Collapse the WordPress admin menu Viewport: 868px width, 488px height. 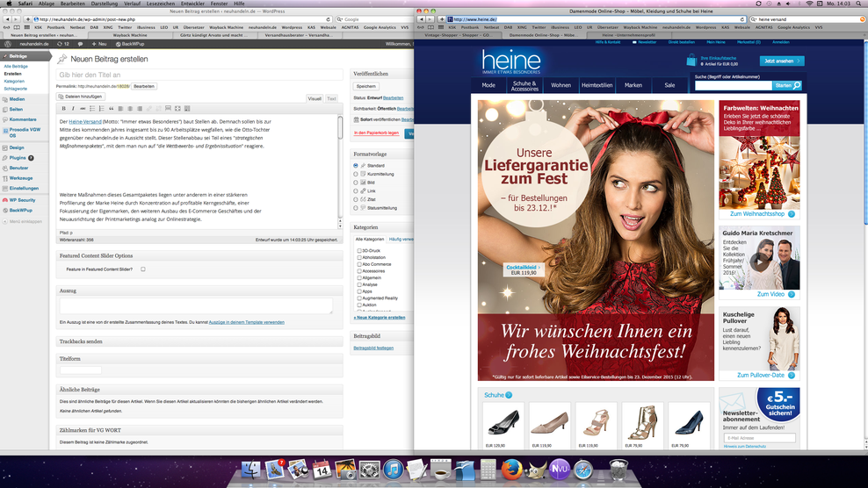(x=22, y=221)
